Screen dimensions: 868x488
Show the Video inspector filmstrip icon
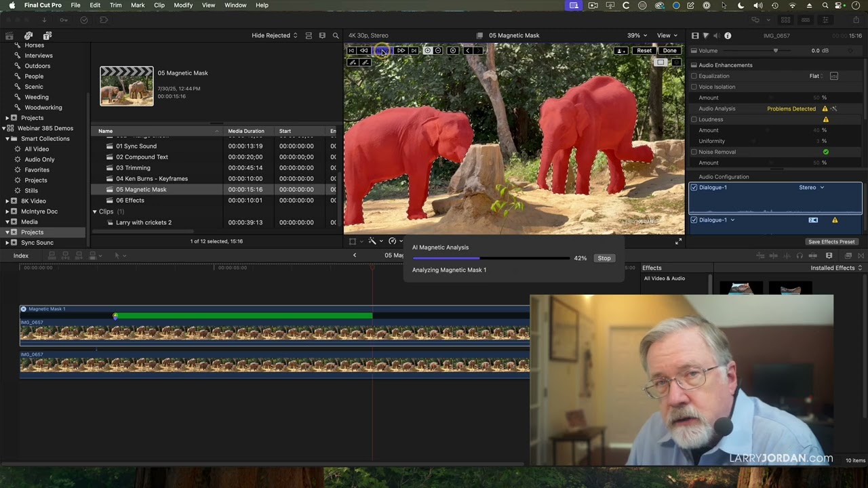coord(695,35)
